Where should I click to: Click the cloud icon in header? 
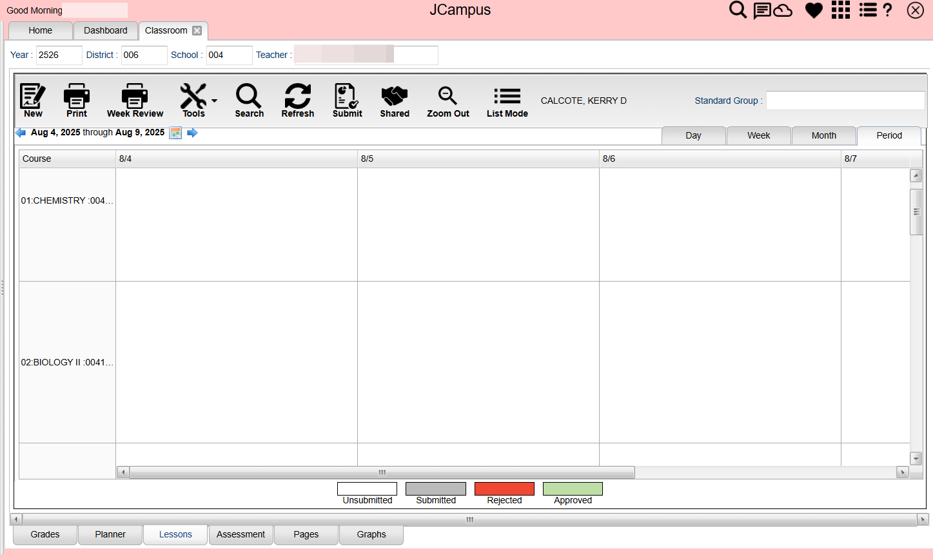(783, 10)
